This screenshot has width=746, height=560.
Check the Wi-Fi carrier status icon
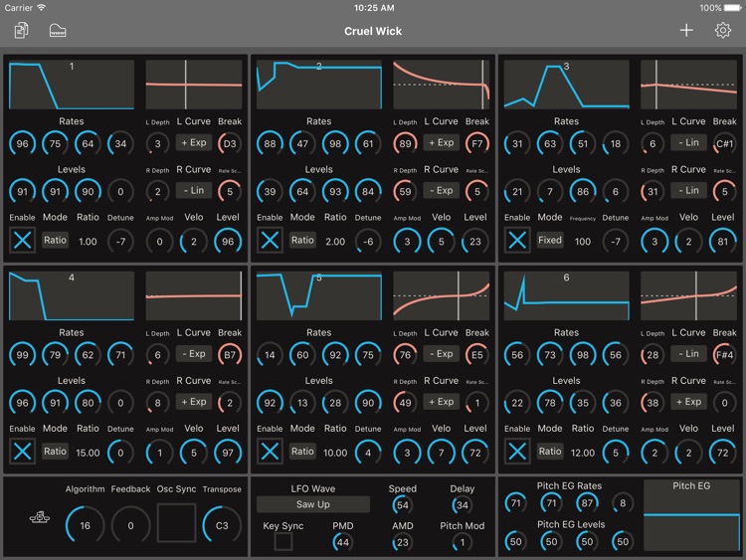click(42, 7)
